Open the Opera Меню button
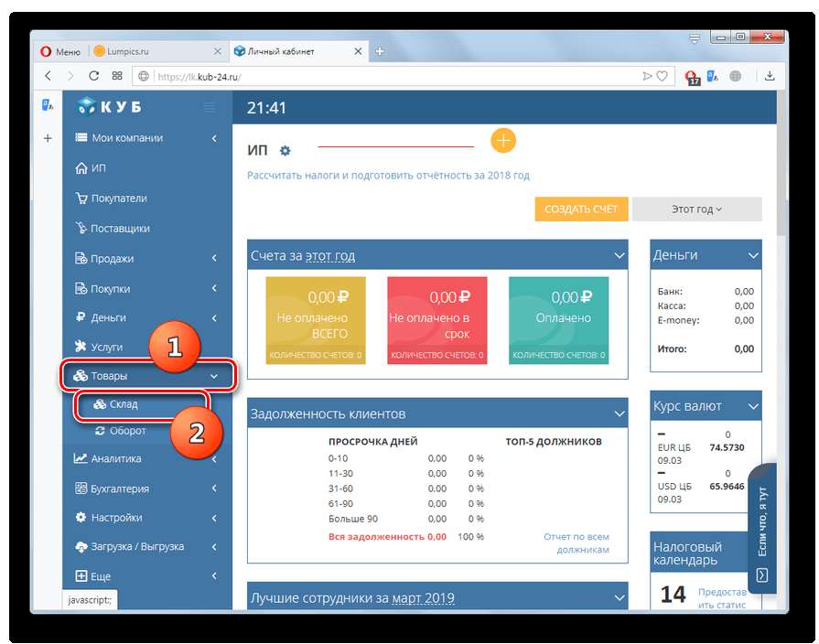Image resolution: width=819 pixels, height=644 pixels. tap(60, 52)
